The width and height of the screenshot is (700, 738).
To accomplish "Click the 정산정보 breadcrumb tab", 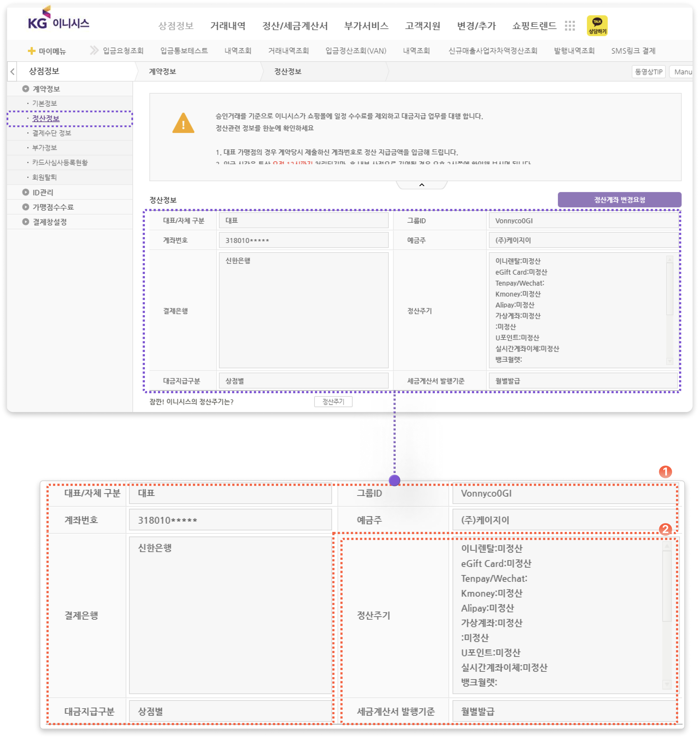I will [x=288, y=72].
